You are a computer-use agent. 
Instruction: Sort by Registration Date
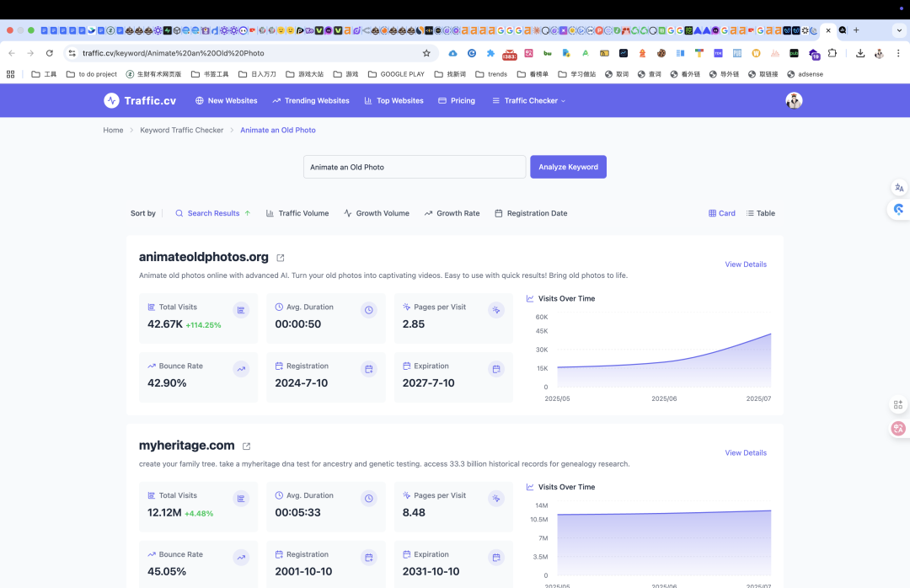[531, 213]
